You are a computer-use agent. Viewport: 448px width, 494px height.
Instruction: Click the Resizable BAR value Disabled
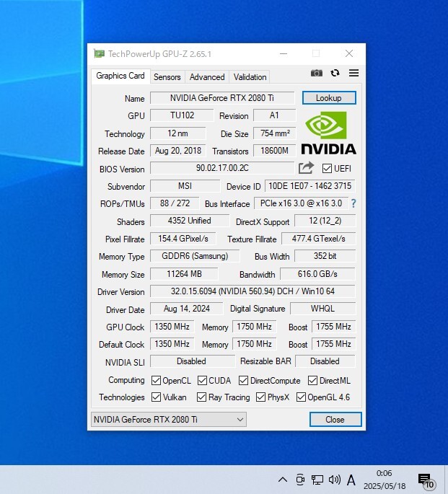[325, 361]
